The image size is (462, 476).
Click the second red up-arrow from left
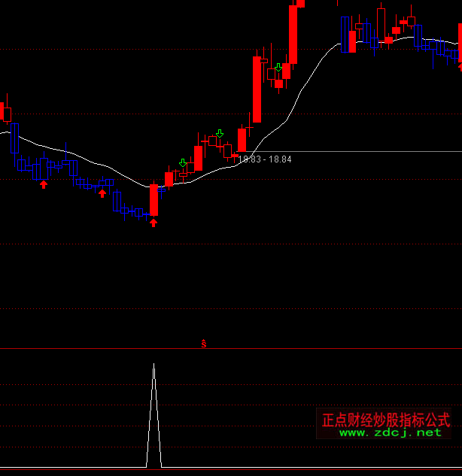tap(102, 193)
